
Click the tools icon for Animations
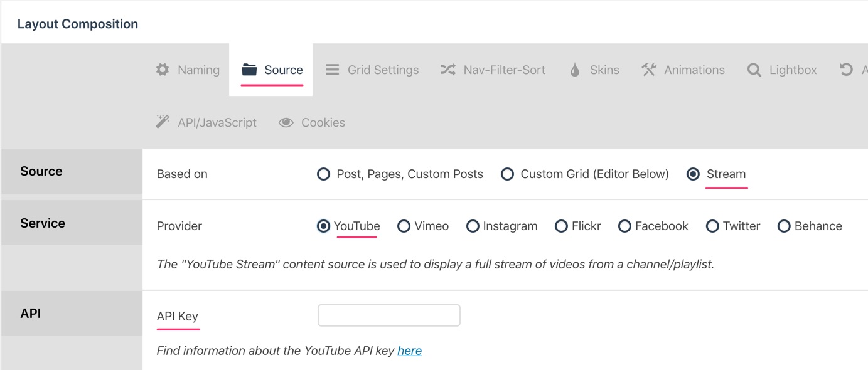pos(649,70)
